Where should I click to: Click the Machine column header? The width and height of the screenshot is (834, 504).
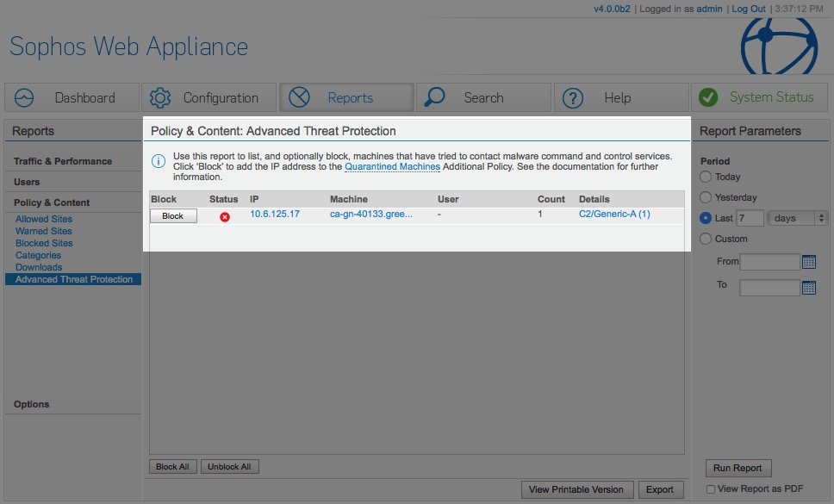coord(349,199)
